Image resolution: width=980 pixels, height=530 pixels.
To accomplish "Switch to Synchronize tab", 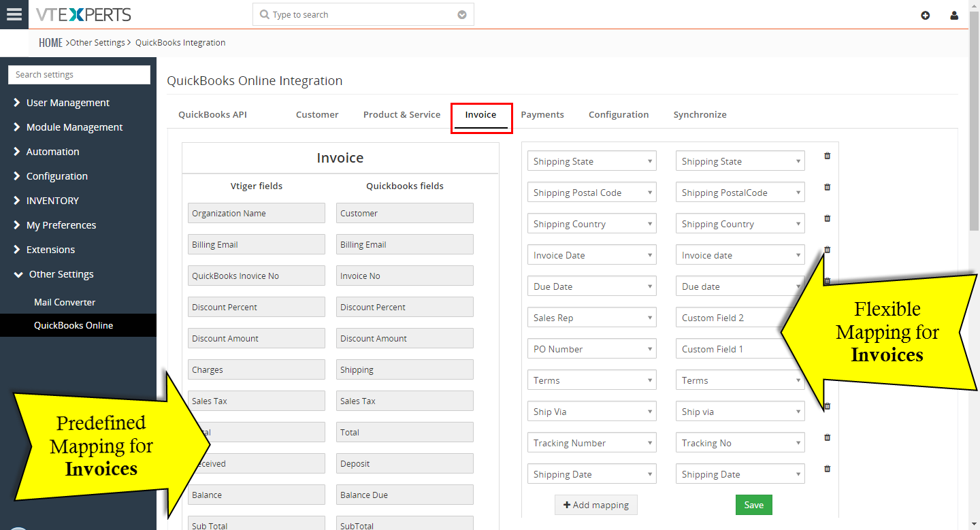I will [x=700, y=114].
